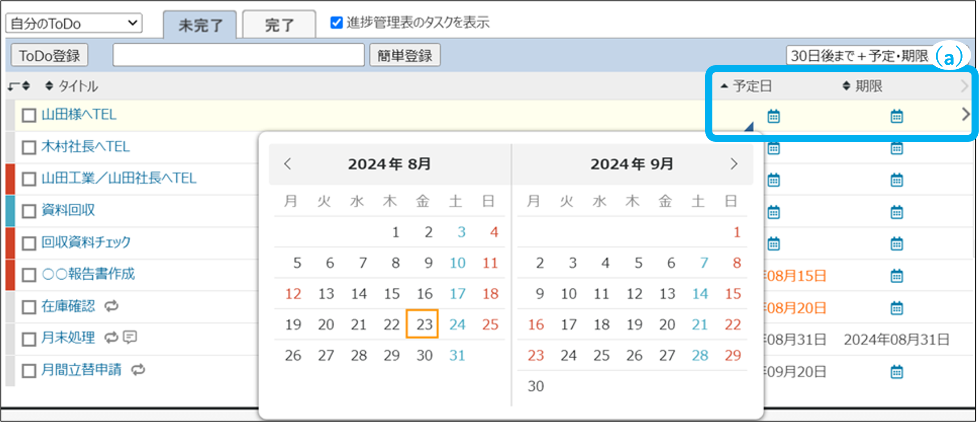Click repeat icon next to 在庫確認
Screen dimensions: 980x422
coord(111,306)
